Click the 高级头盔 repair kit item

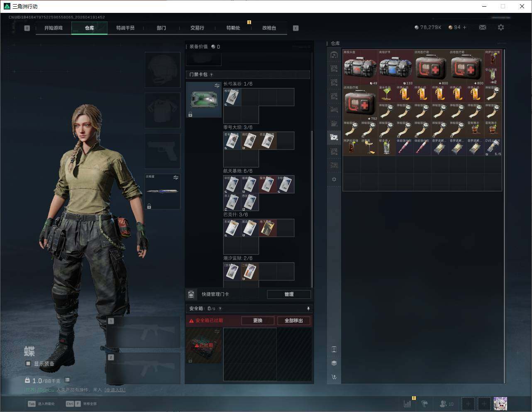pos(361,68)
